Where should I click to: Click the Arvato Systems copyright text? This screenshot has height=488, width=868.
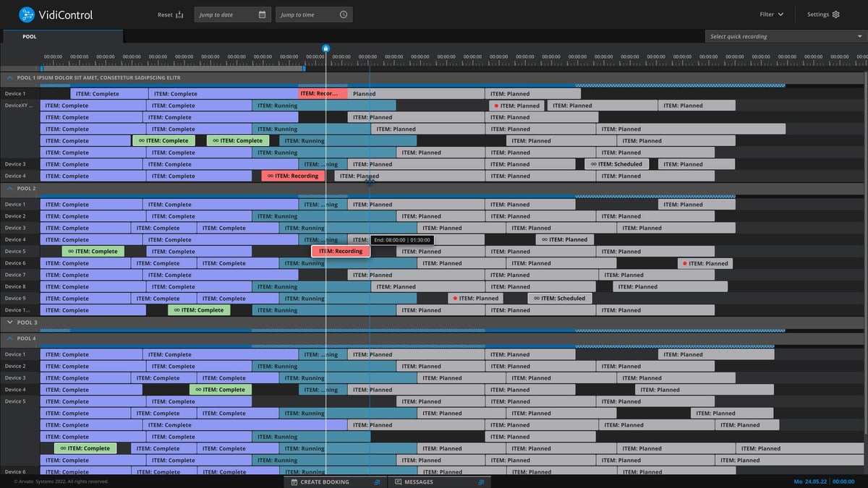pos(61,481)
